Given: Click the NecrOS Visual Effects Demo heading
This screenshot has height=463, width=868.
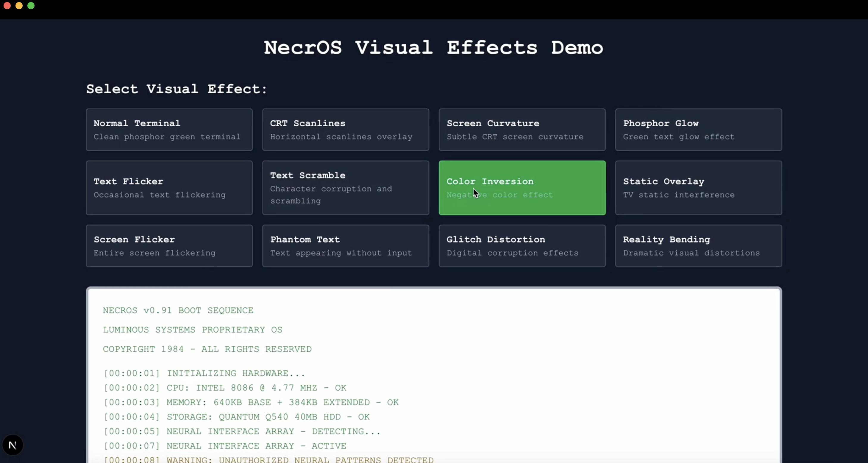Looking at the screenshot, I should (x=433, y=48).
